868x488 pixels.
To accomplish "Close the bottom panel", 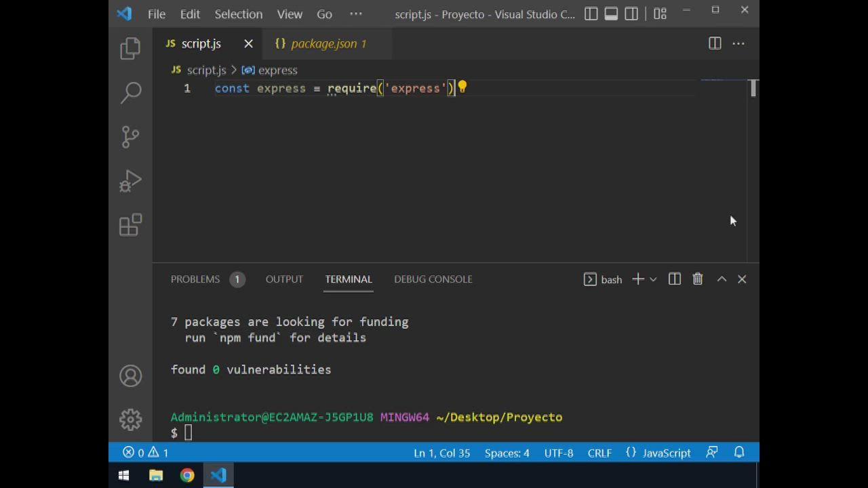I will point(742,279).
